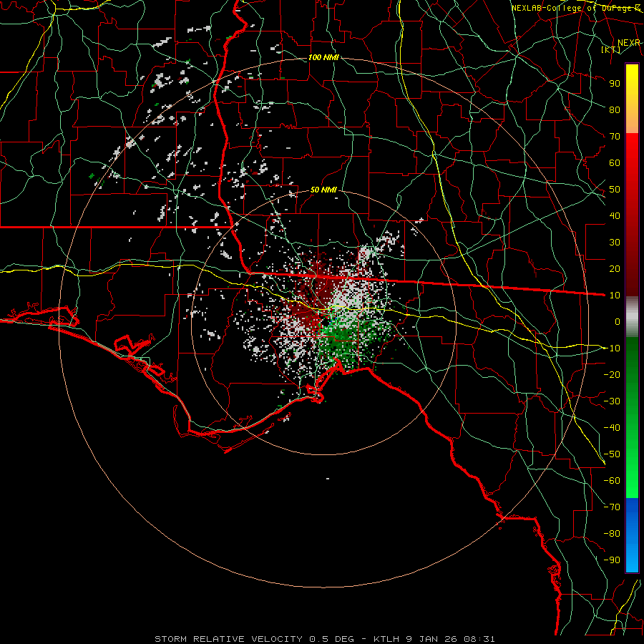
Task: Click the 70 value on the velocity scale
Action: [615, 137]
